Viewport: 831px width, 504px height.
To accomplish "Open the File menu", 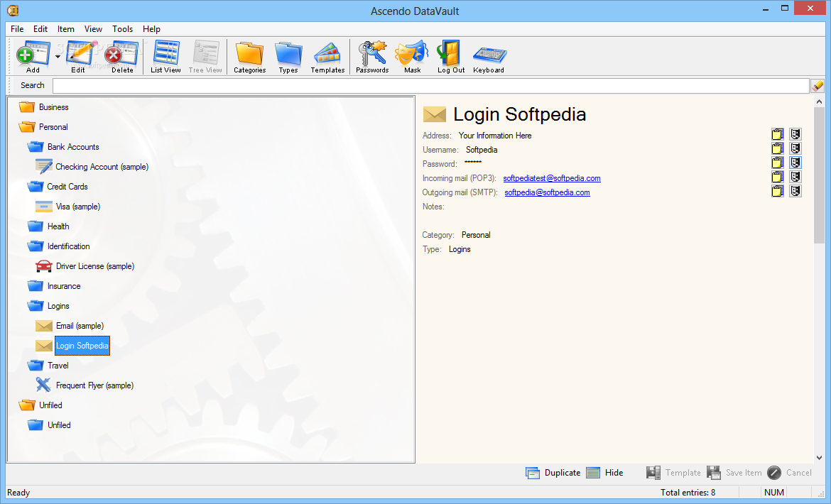I will [17, 29].
